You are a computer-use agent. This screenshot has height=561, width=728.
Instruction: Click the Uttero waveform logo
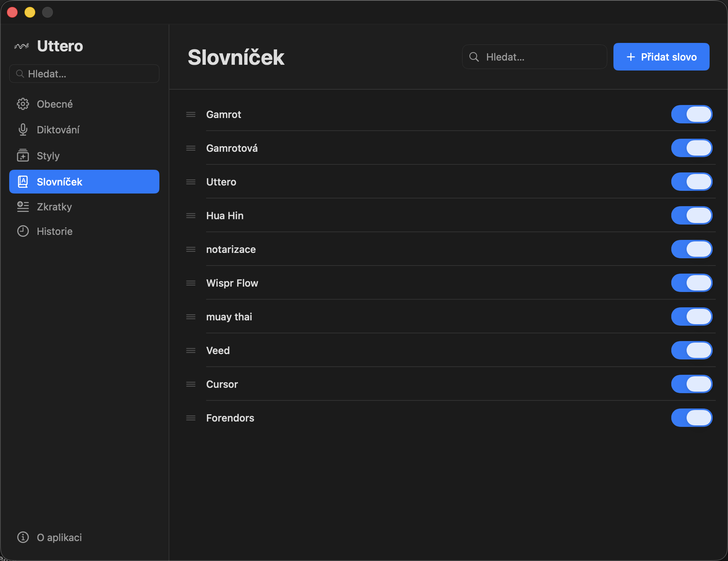pyautogui.click(x=22, y=46)
